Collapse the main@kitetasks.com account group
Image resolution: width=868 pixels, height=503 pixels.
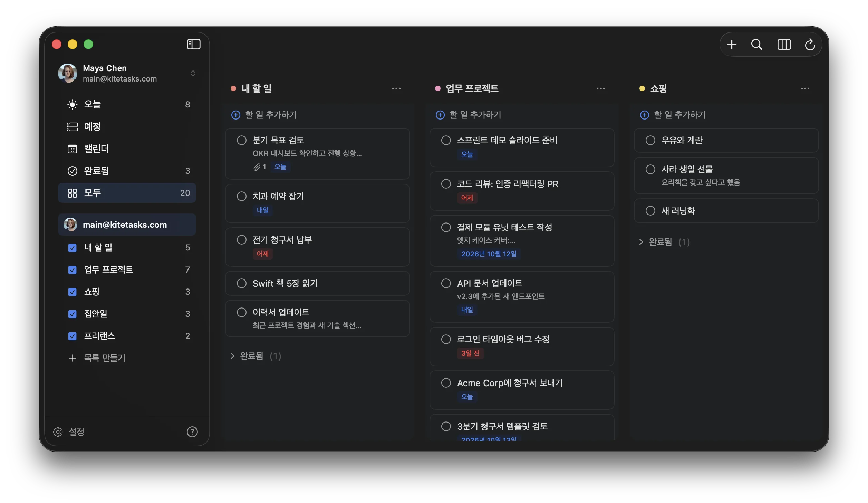127,225
